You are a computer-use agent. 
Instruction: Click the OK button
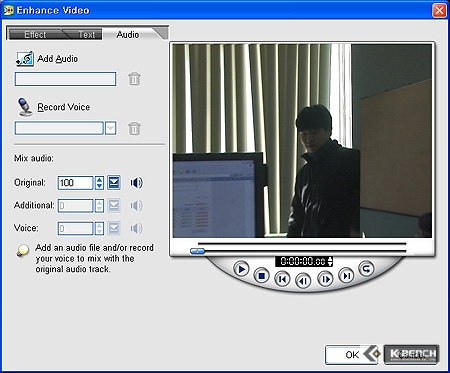click(x=352, y=355)
